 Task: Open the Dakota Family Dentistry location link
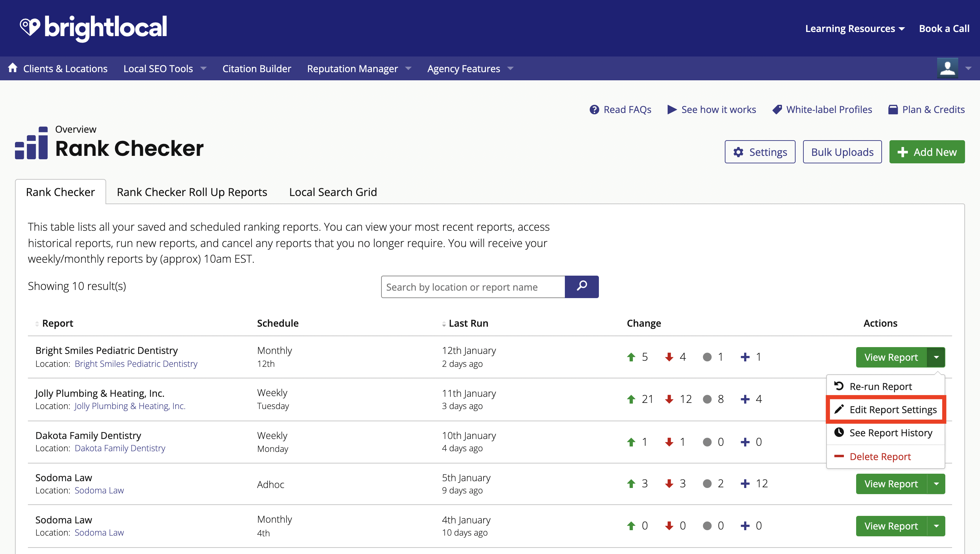pos(120,448)
